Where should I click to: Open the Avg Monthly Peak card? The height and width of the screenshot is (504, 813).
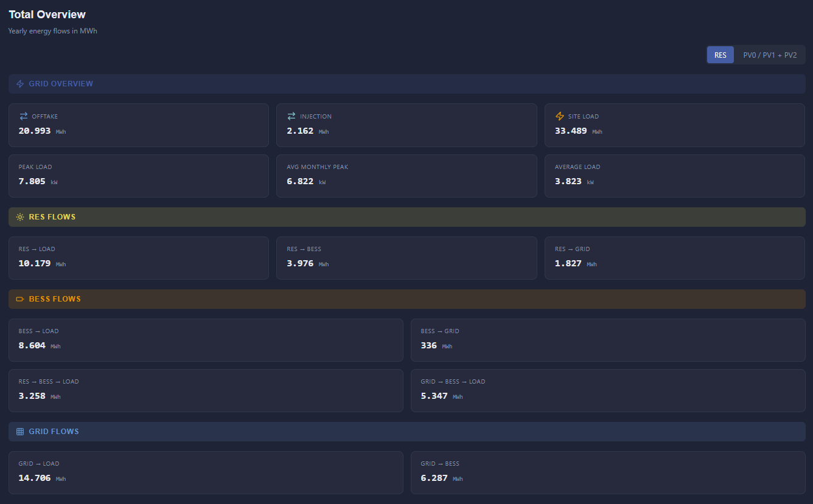[x=406, y=176]
